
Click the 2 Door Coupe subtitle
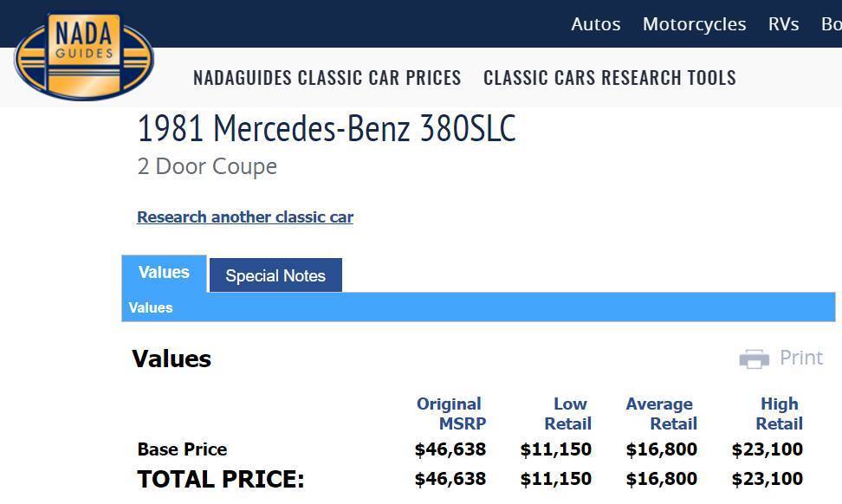tap(207, 166)
